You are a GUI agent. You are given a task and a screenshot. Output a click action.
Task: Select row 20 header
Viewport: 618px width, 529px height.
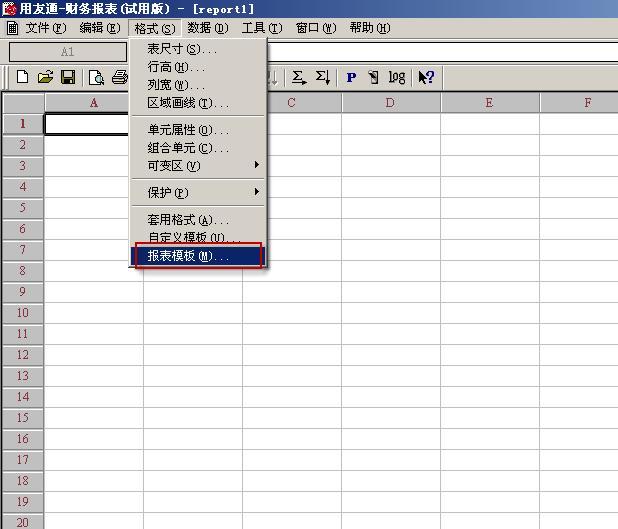23,522
